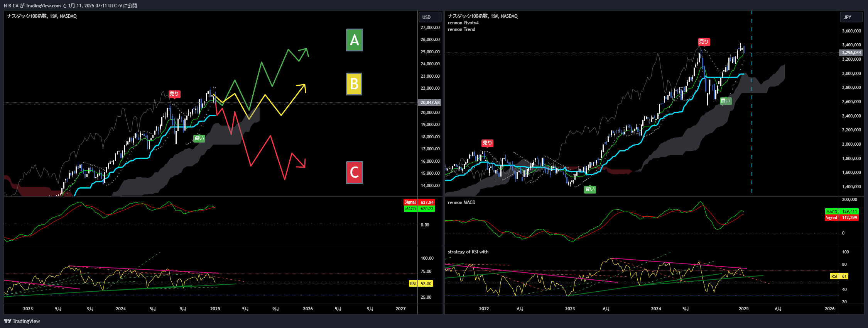Click the red 売り marker on left chart
Screen dimensions: 868x328
[174, 94]
